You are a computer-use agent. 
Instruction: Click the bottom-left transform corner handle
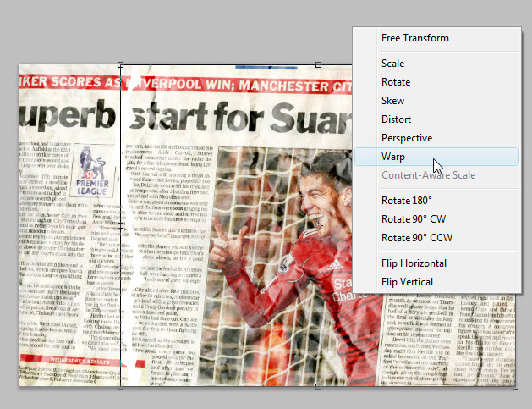120,386
